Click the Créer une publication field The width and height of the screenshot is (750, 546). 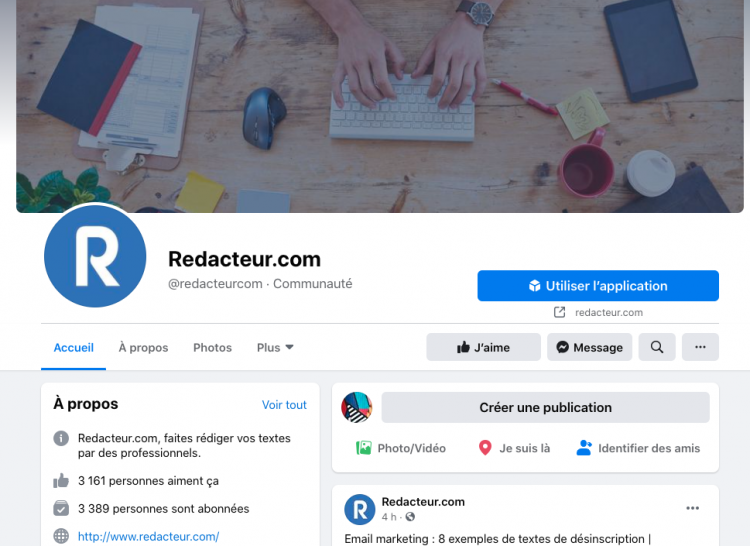(x=545, y=407)
